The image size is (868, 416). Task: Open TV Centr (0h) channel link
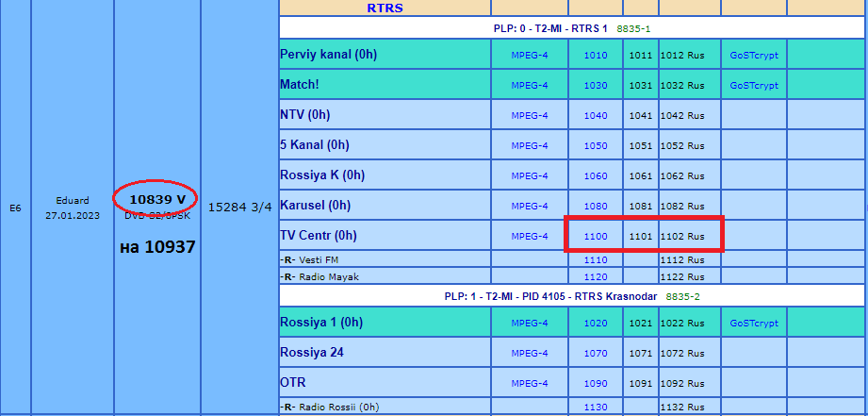(x=319, y=236)
